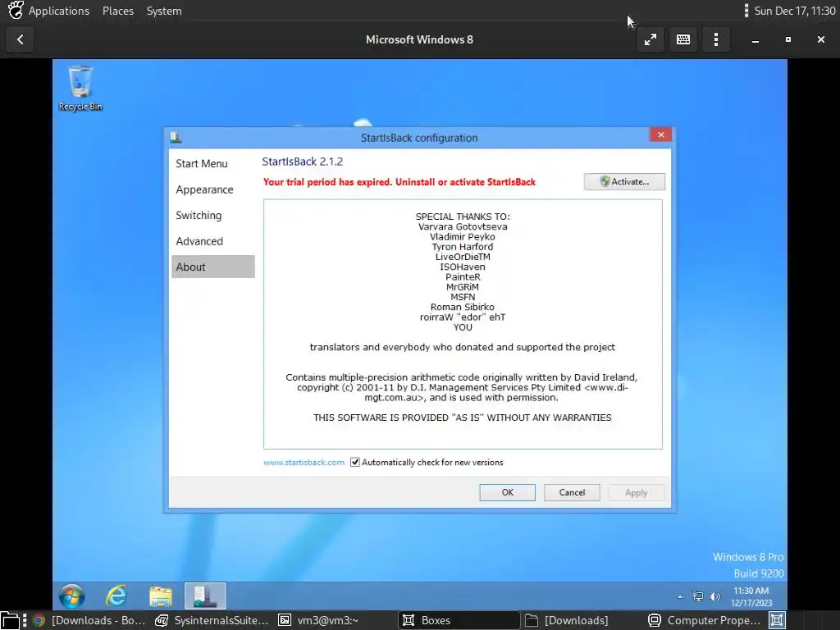
Task: Confirm with the OK button
Action: 507,492
